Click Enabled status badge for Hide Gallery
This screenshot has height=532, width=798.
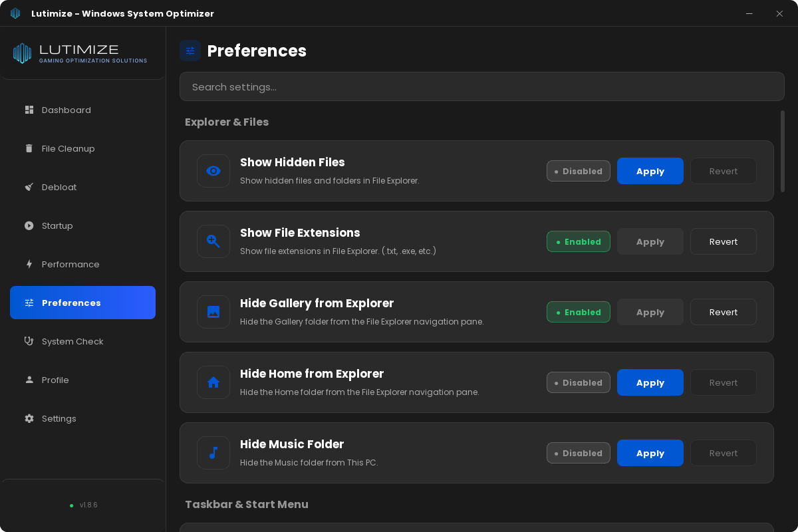click(579, 312)
